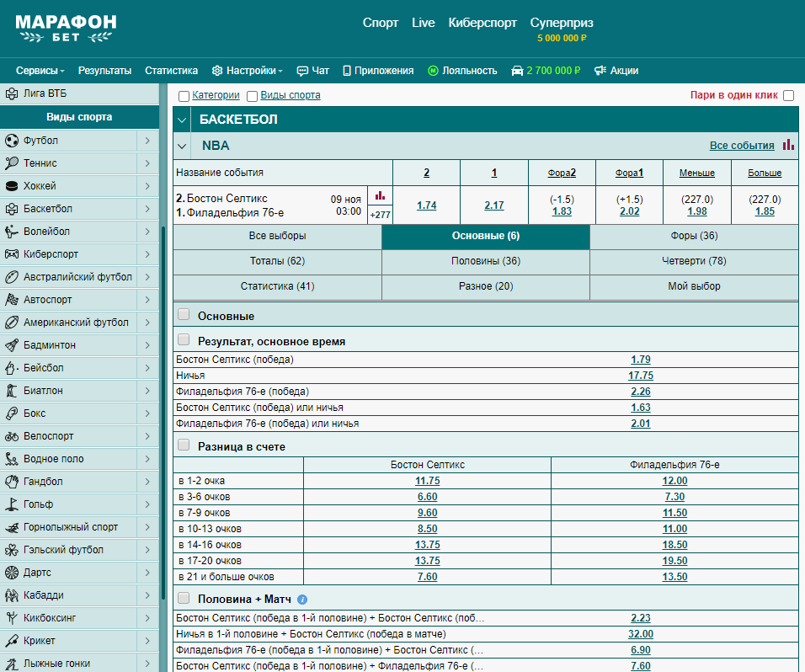Screen dimensions: 805x672
Task: Open the Чат link in navigation
Action: (x=313, y=71)
